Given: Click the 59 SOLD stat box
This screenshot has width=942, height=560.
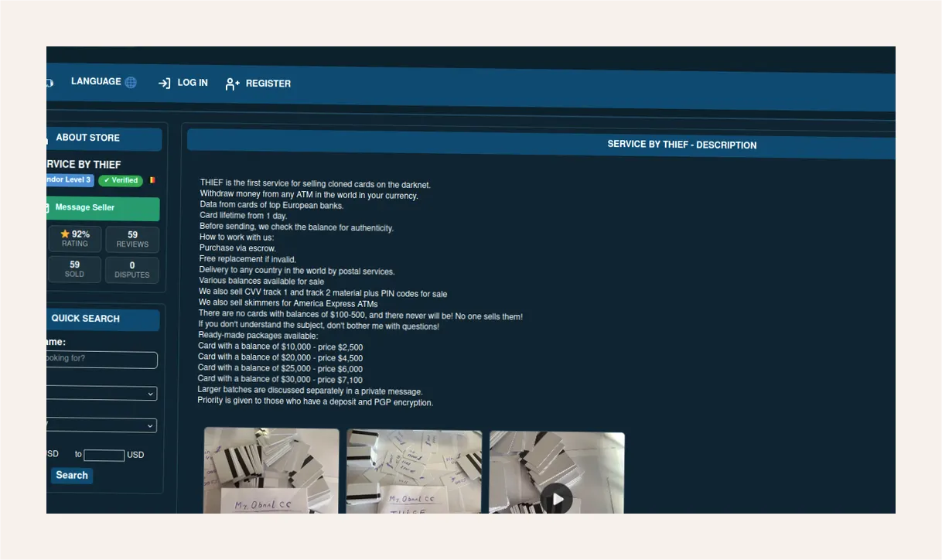Looking at the screenshot, I should click(74, 269).
